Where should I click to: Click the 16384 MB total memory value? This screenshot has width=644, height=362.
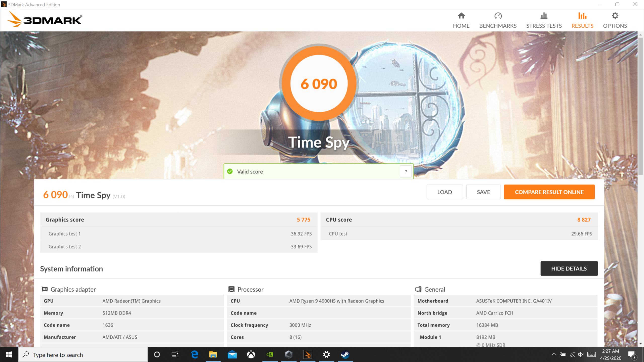487,325
